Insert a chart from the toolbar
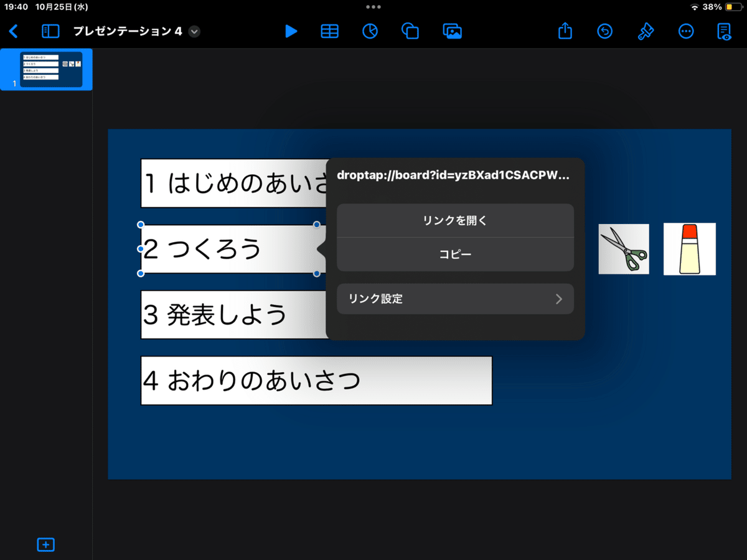747x560 pixels. [370, 31]
